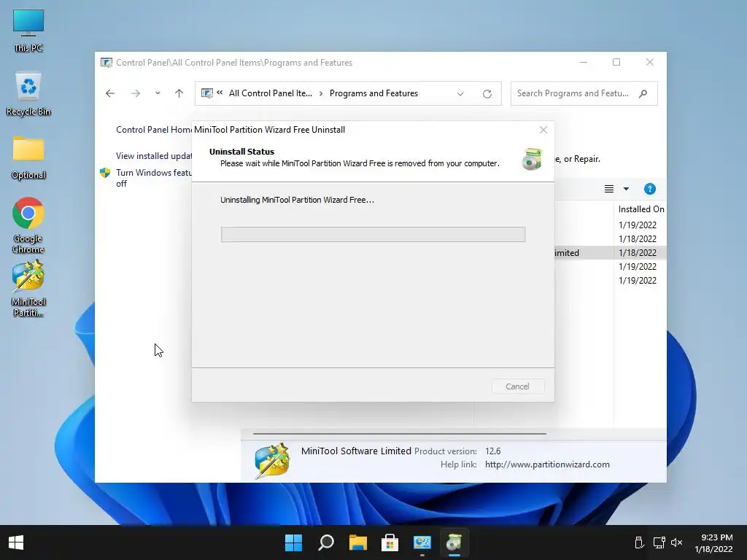The height and width of the screenshot is (560, 747).
Task: Click the address bar Control Panel icon
Action: pyautogui.click(x=206, y=93)
